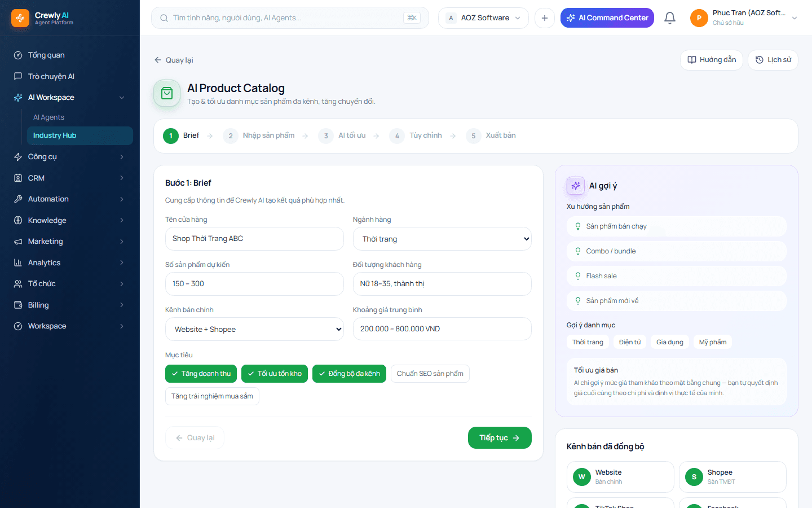Click the Tên cửa hàng input field
This screenshot has height=508, width=812.
(254, 239)
